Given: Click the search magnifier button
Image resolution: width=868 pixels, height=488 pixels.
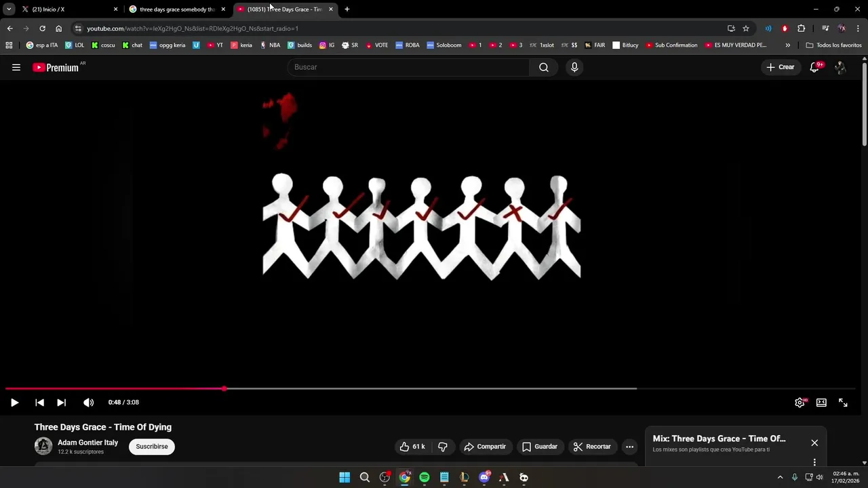Looking at the screenshot, I should click(x=544, y=67).
